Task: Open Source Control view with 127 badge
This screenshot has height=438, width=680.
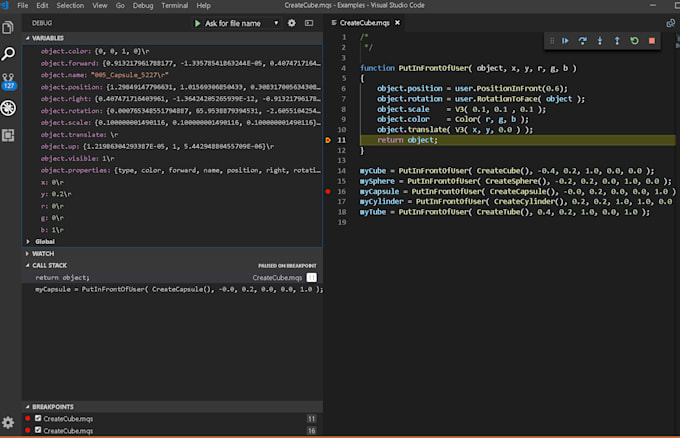Action: [x=8, y=81]
